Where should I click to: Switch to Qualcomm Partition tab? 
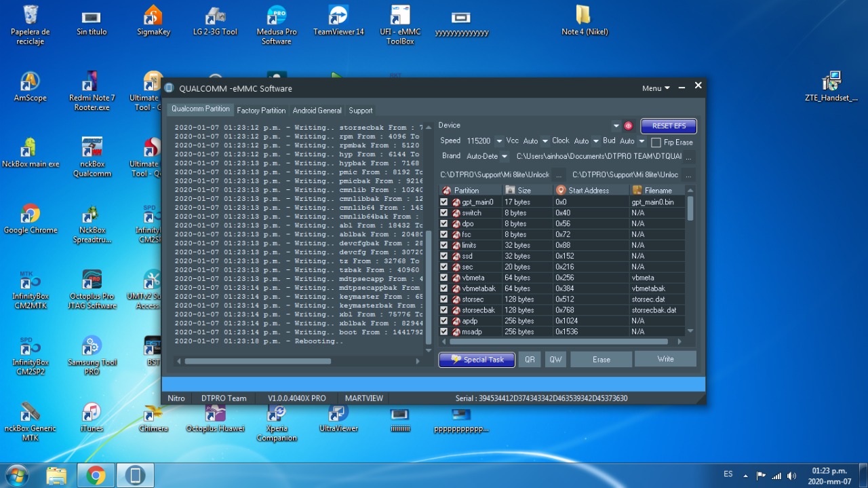(201, 109)
